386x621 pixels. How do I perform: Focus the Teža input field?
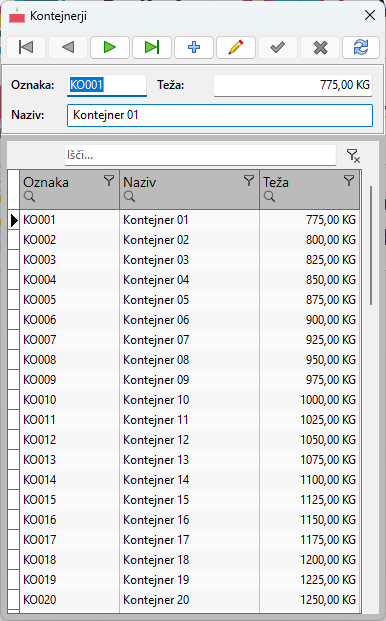click(x=293, y=85)
